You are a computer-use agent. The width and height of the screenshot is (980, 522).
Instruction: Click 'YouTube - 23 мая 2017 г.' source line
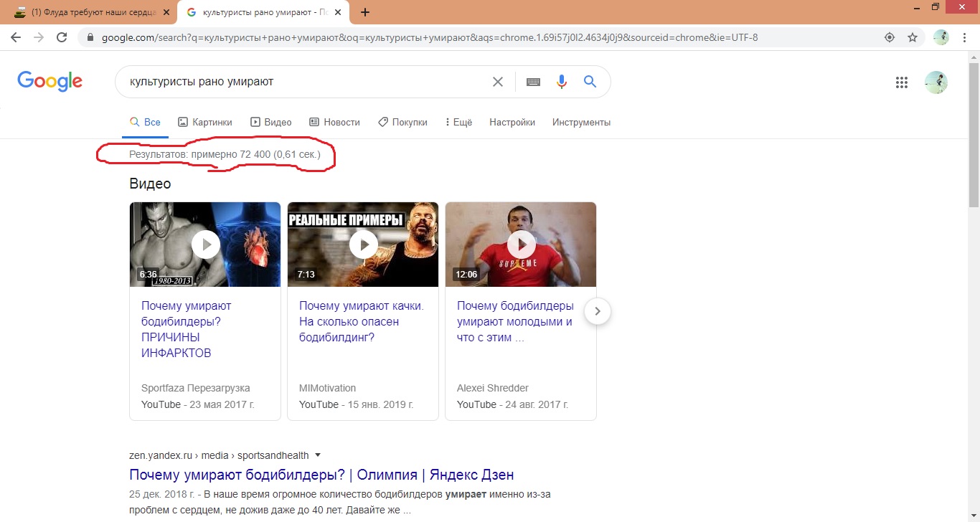coord(198,404)
